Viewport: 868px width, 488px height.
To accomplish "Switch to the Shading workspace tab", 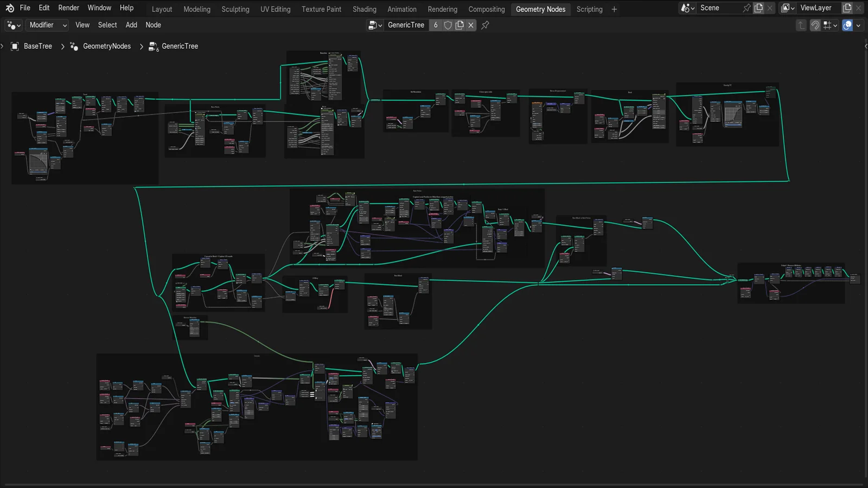I will (364, 9).
